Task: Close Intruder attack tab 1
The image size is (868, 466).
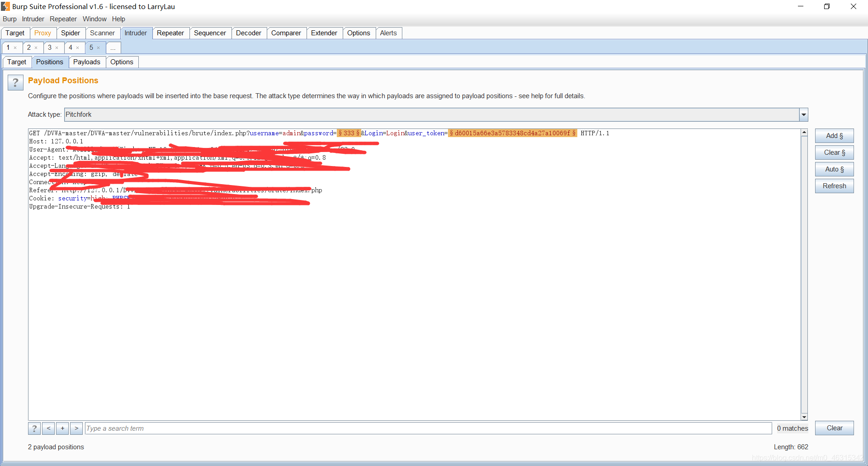Action: pos(15,48)
